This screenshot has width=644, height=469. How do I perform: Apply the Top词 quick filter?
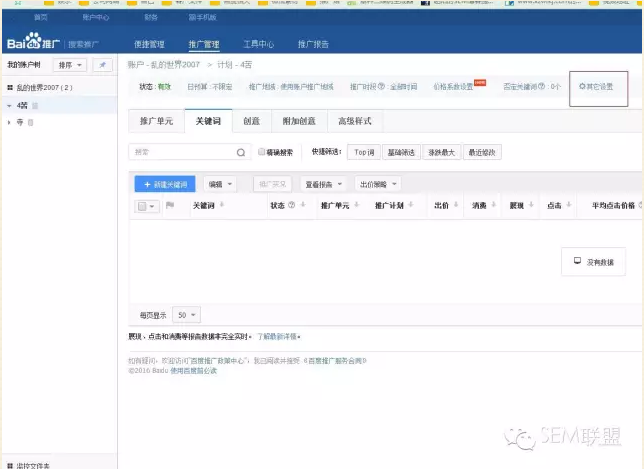pyautogui.click(x=364, y=152)
